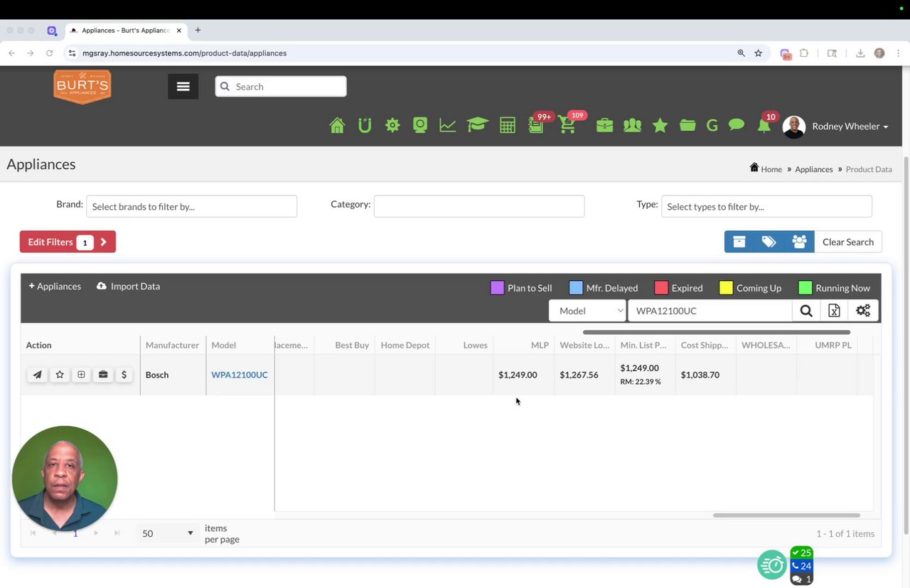Click the magnet icon in toolbar
Image resolution: width=910 pixels, height=588 pixels.
coord(365,126)
